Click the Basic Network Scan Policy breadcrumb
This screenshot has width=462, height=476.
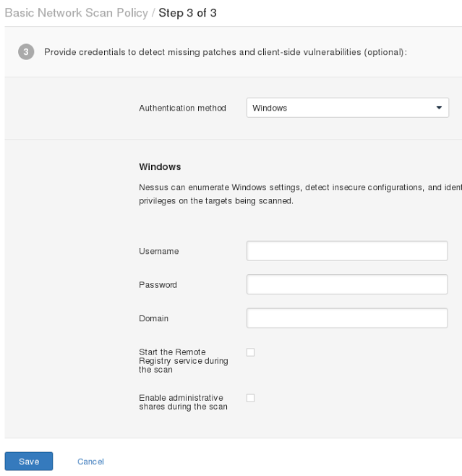point(77,13)
